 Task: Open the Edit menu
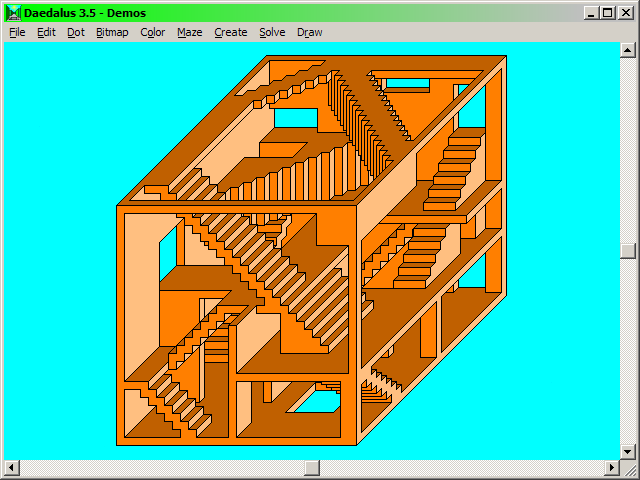point(46,32)
